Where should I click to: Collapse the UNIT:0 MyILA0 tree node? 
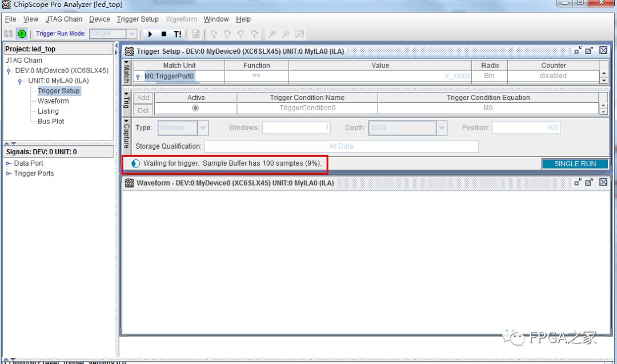pos(19,81)
